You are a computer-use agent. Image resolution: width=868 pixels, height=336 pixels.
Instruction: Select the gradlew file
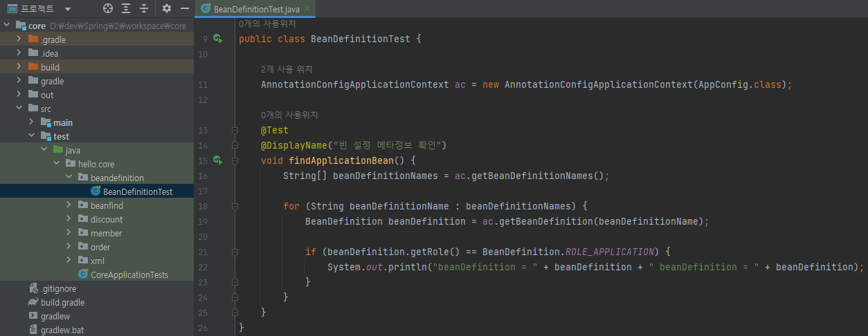pos(97,316)
